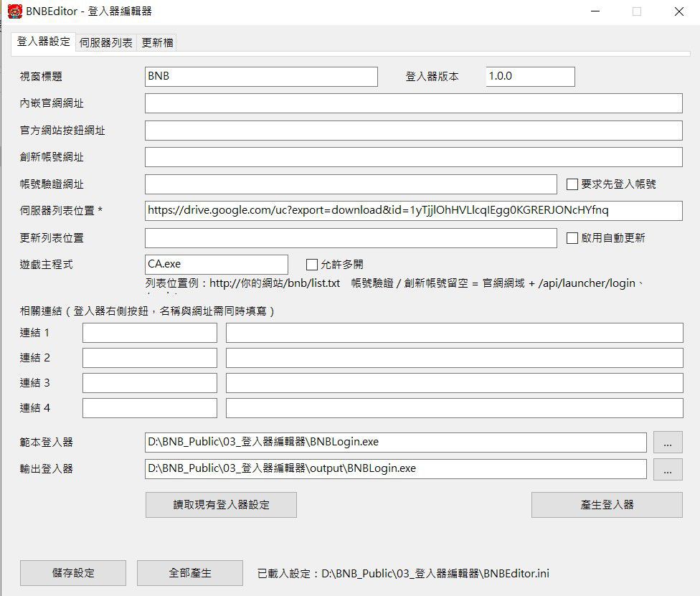The image size is (700, 596).
Task: Select the 登入器設定 tab
Action: [x=43, y=42]
